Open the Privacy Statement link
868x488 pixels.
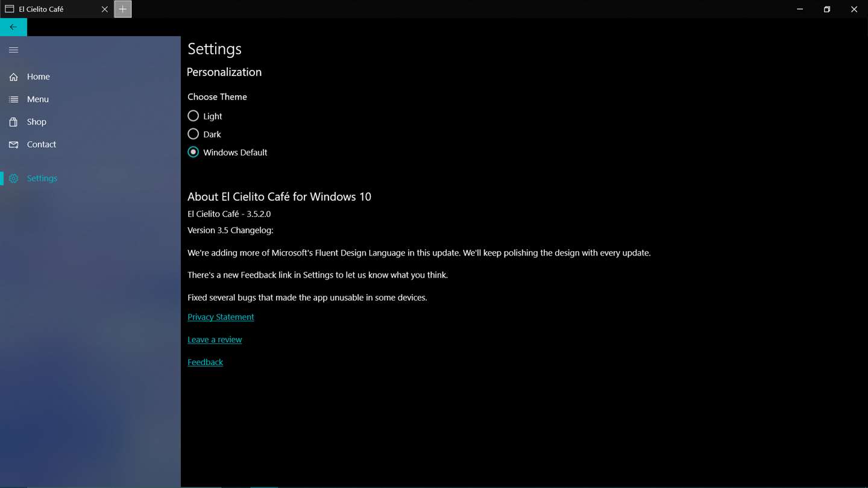pos(221,317)
